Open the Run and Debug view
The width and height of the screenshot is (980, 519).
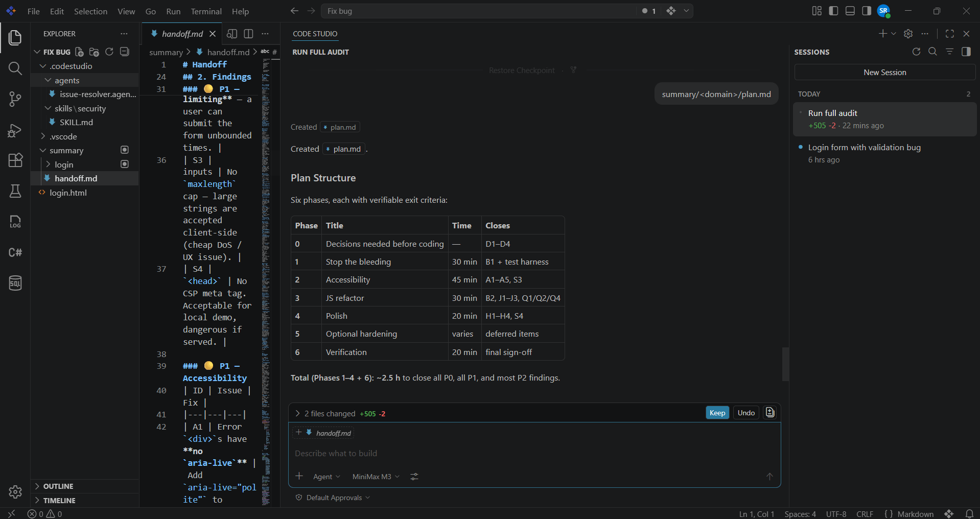(x=15, y=130)
